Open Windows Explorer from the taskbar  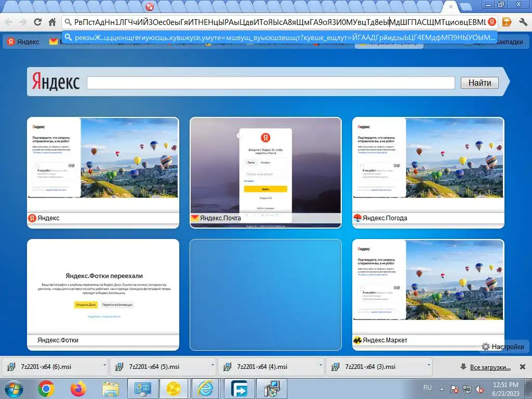[x=111, y=389]
